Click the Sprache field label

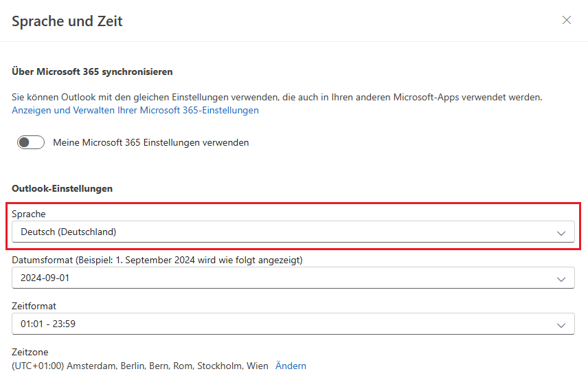(29, 214)
